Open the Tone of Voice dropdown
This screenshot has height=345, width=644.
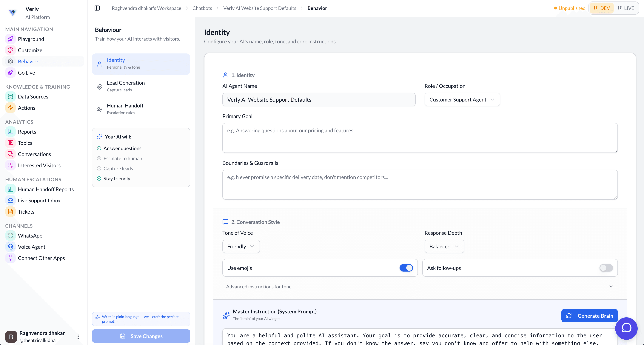pos(241,246)
